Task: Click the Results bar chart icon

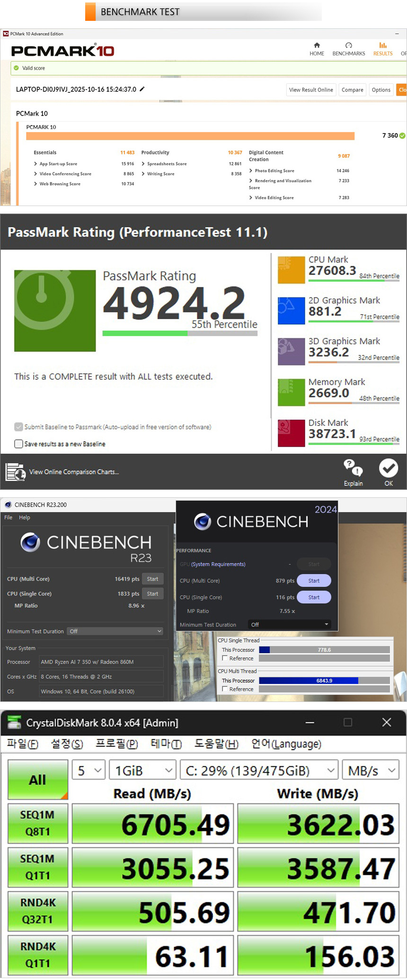Action: (383, 45)
